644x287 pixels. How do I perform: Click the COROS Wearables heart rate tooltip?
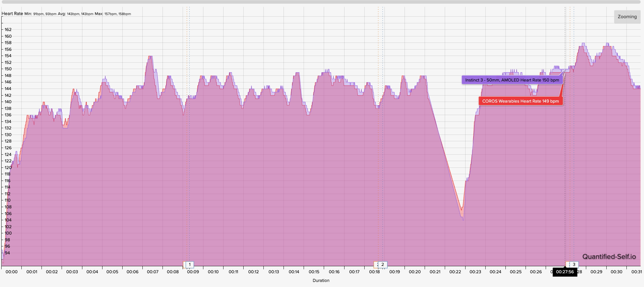pyautogui.click(x=520, y=101)
